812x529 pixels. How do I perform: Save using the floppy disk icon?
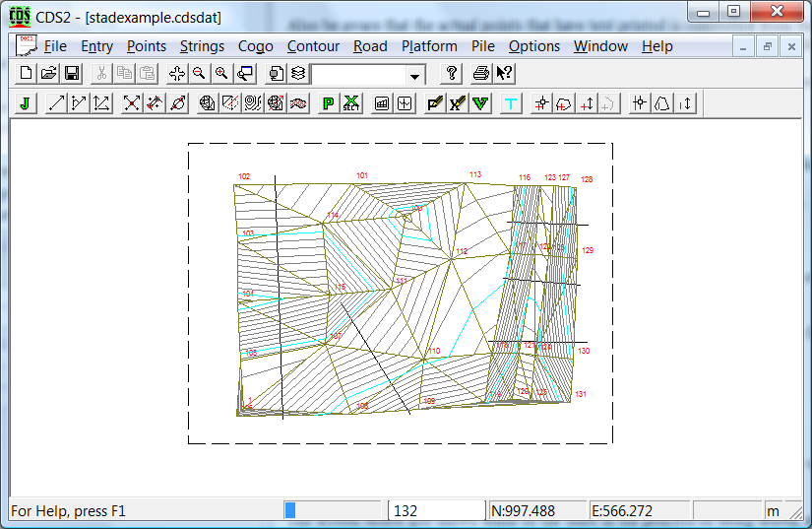coord(72,74)
